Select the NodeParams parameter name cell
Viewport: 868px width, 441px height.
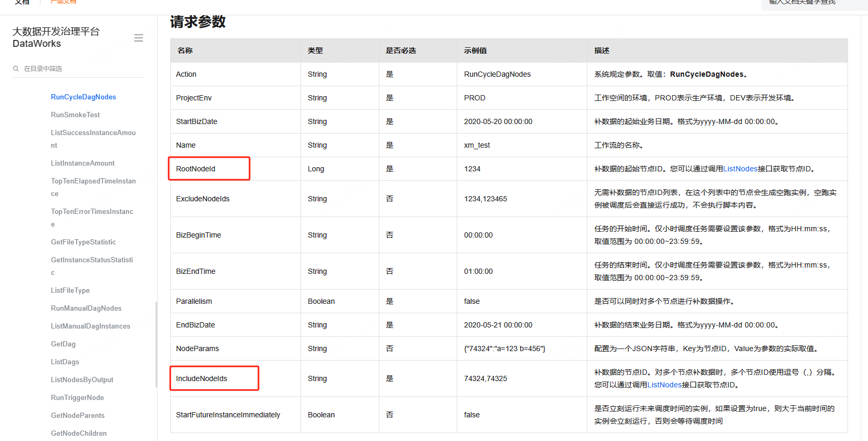tap(235, 348)
